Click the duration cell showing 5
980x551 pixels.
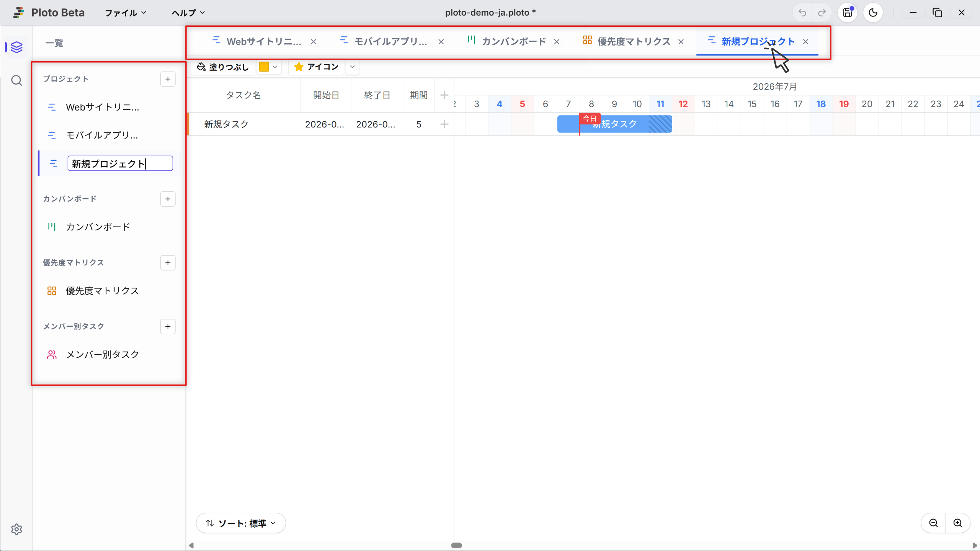point(419,124)
